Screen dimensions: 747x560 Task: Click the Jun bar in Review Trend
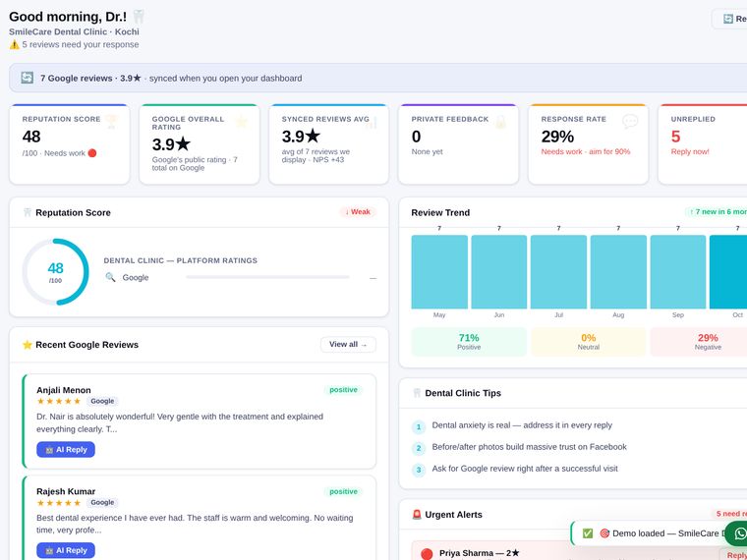[x=498, y=272]
